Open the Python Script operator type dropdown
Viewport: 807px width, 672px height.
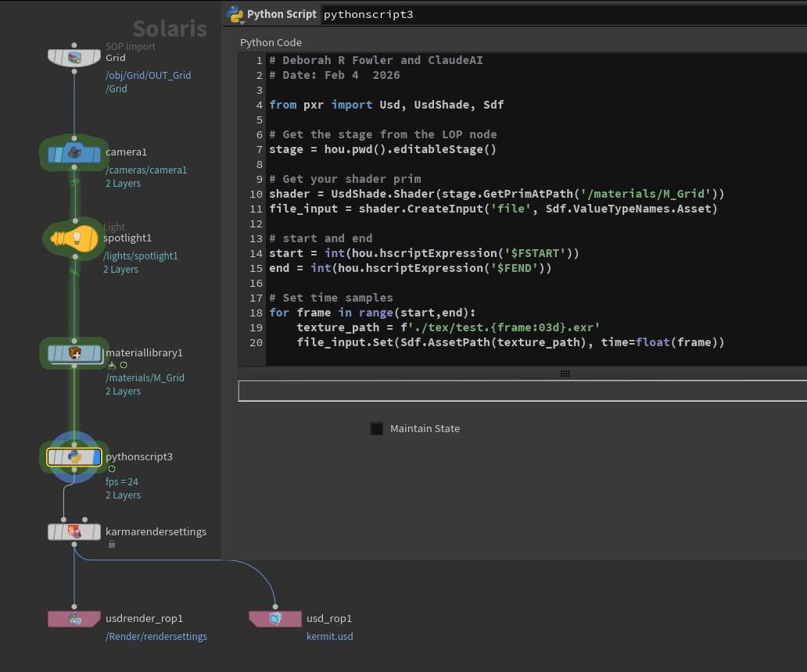click(x=235, y=15)
